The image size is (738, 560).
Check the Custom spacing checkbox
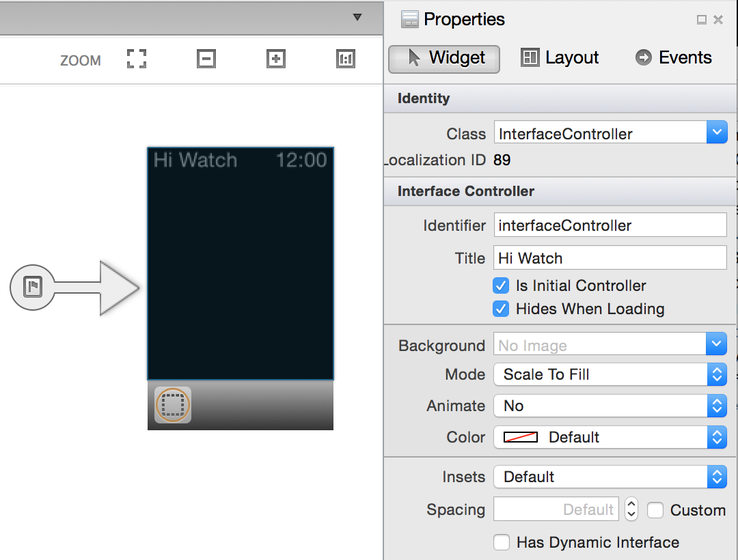point(655,510)
